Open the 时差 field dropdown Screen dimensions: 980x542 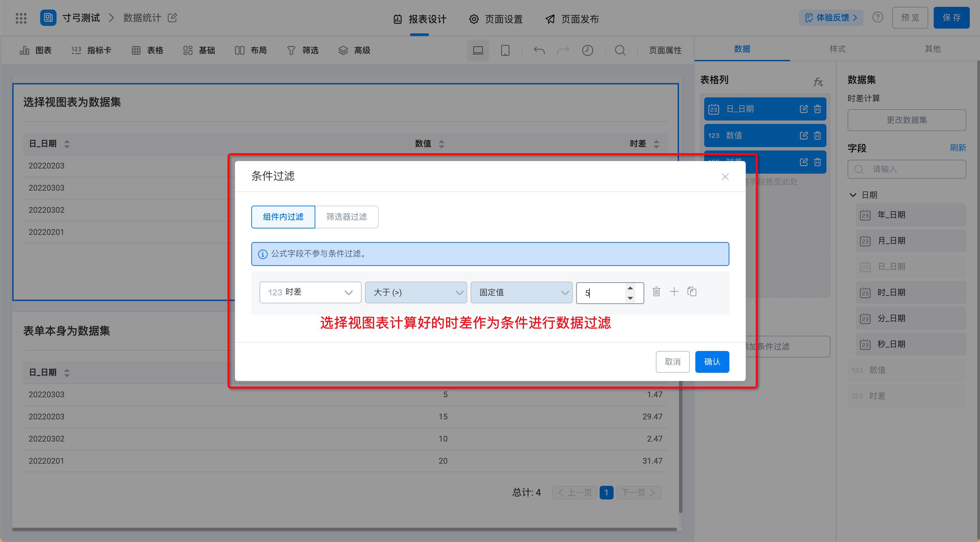pos(310,292)
